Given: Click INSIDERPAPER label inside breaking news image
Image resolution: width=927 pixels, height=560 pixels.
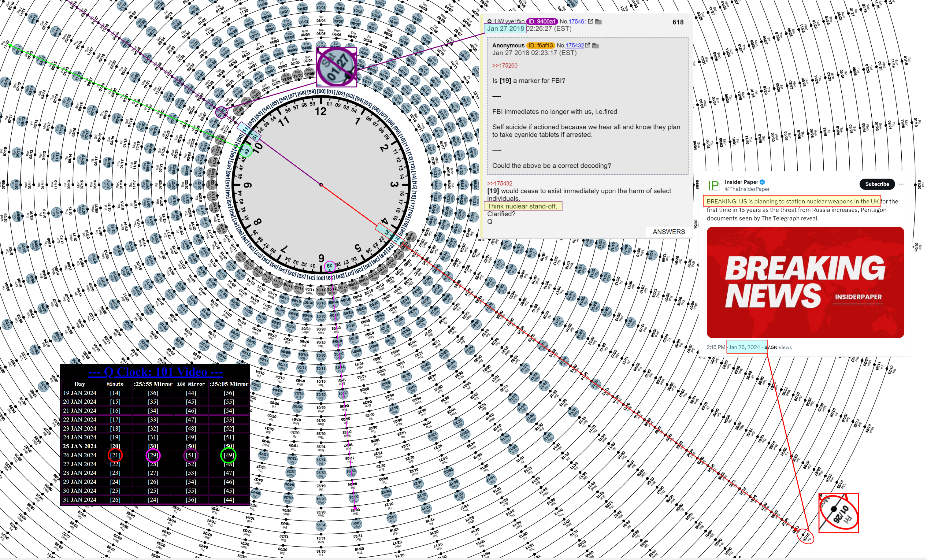Looking at the screenshot, I should [x=858, y=297].
